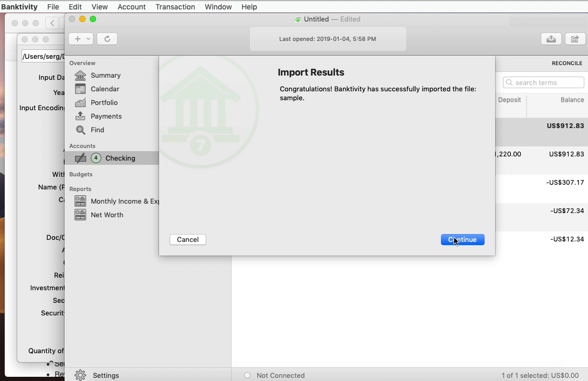The height and width of the screenshot is (381, 588).
Task: Click the -US$12.34 balance cell
Action: pyautogui.click(x=567, y=239)
